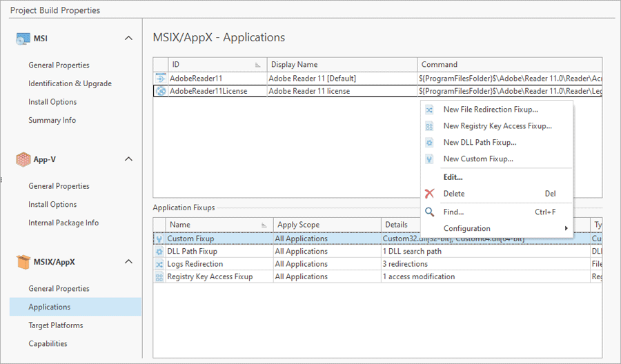Open Capabilities page

tap(48, 343)
